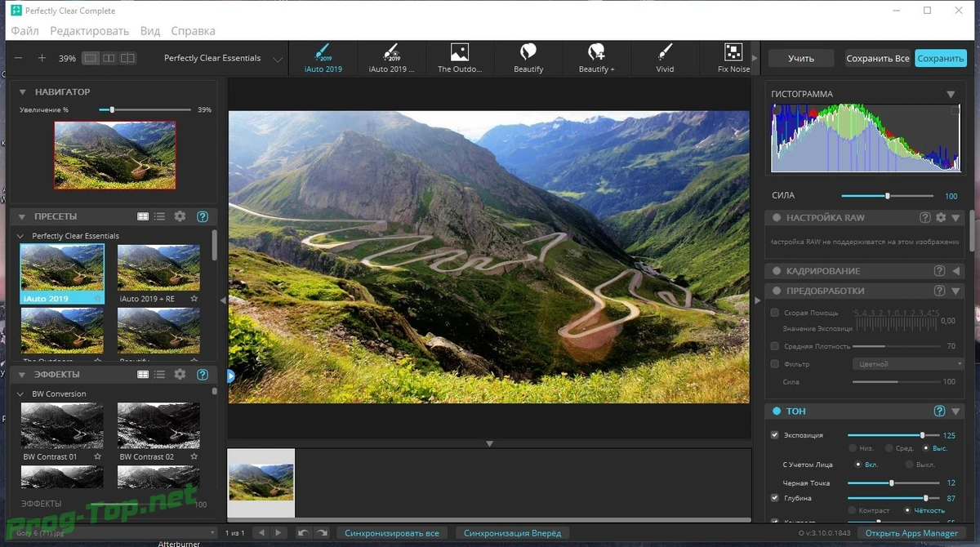Collapse the Гистограмма panel
Viewport: 980px width, 547px height.
[951, 94]
